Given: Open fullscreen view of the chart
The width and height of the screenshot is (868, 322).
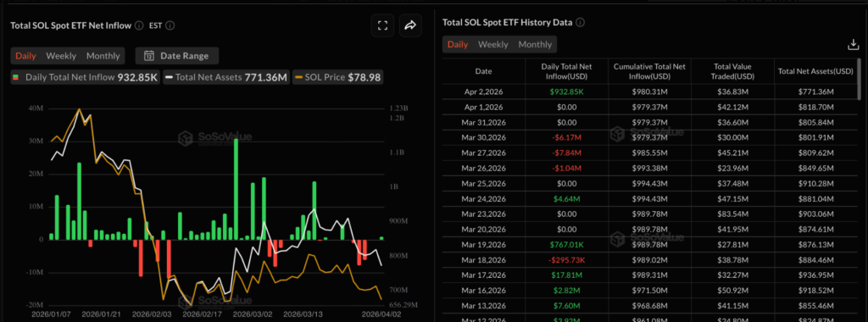Looking at the screenshot, I should pos(382,25).
